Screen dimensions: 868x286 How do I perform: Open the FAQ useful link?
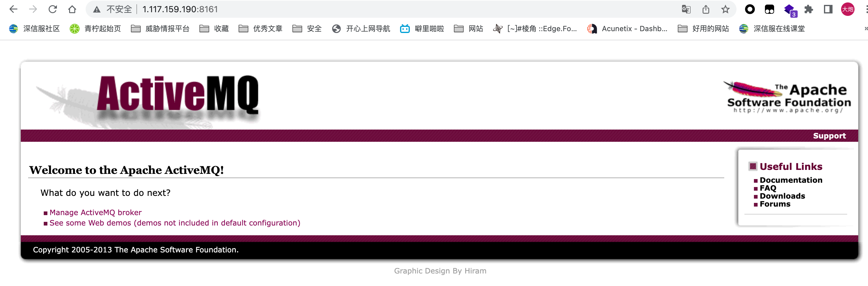(768, 188)
